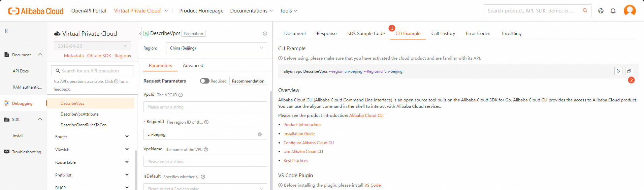
Task: Collapse the left sidebar panel
Action: click(x=6, y=31)
